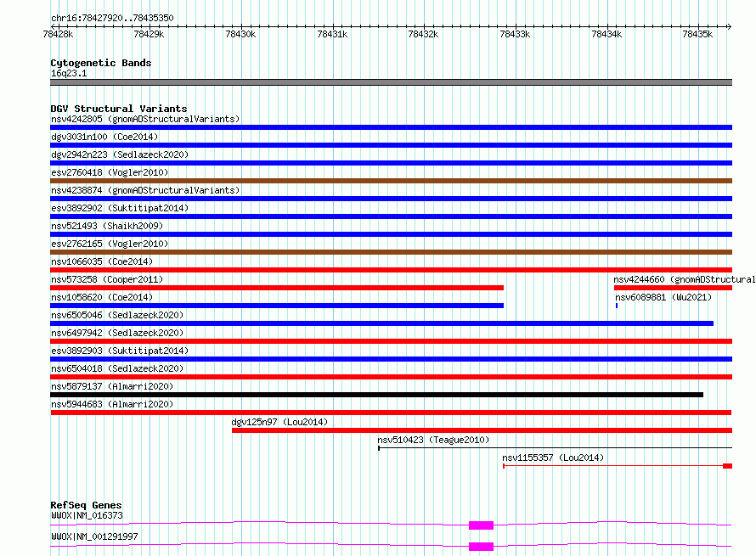Screen dimensions: 756x556
Task: Click WWOX|NM_001291997 transcript label
Action: click(94, 536)
